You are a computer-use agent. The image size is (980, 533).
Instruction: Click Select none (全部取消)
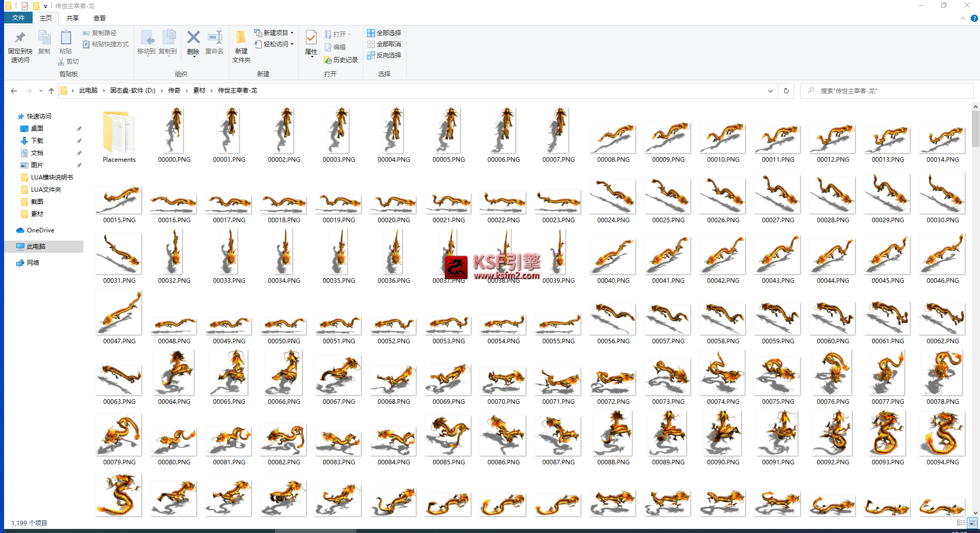384,44
